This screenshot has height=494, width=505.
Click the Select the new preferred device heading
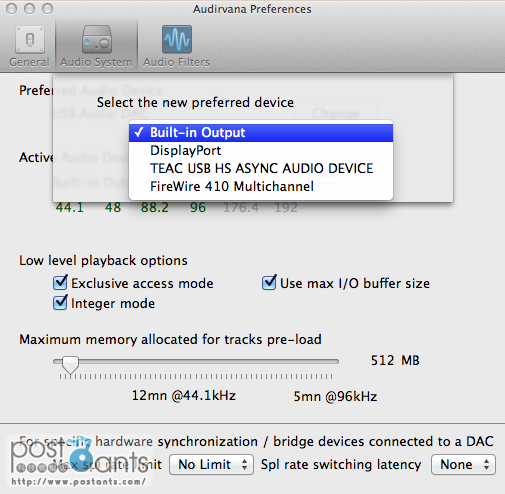click(x=195, y=102)
